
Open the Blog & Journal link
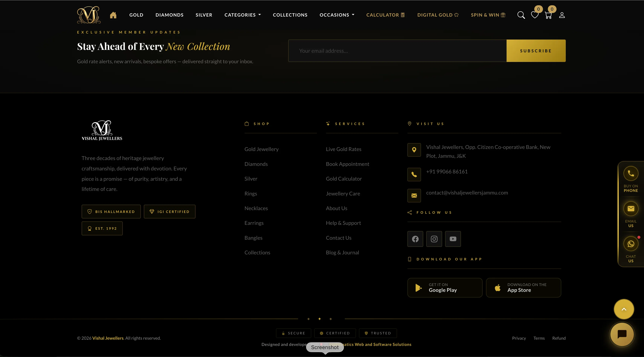[343, 253]
